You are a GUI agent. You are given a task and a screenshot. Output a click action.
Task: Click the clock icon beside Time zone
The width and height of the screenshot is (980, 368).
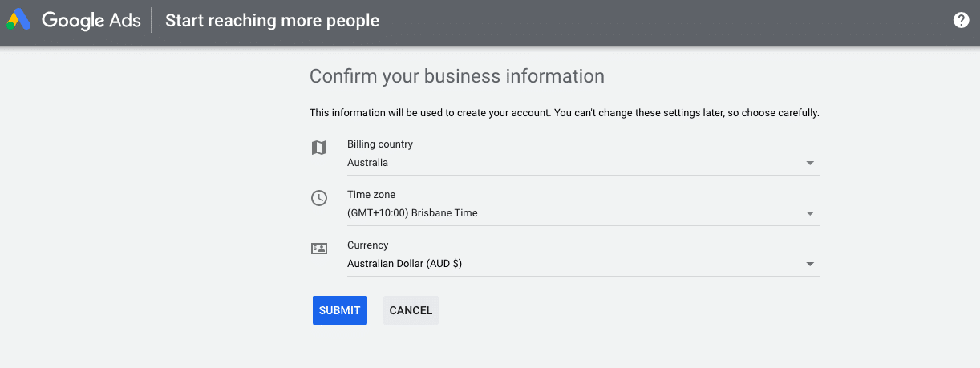pos(319,198)
